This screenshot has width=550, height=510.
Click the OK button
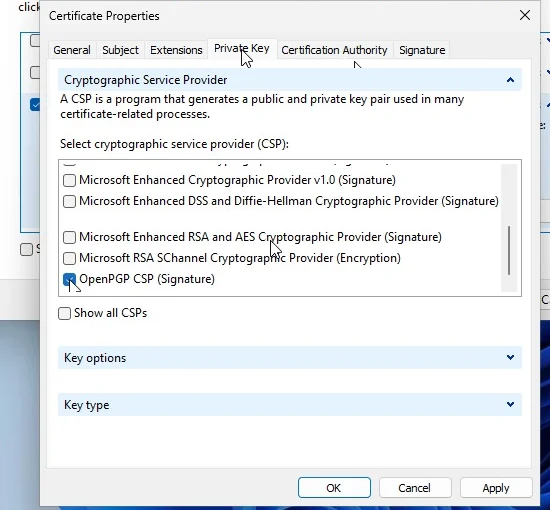pos(334,488)
